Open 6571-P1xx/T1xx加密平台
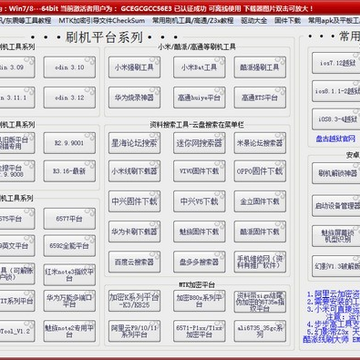This screenshot has height=360, width=360. pyautogui.click(x=199, y=331)
